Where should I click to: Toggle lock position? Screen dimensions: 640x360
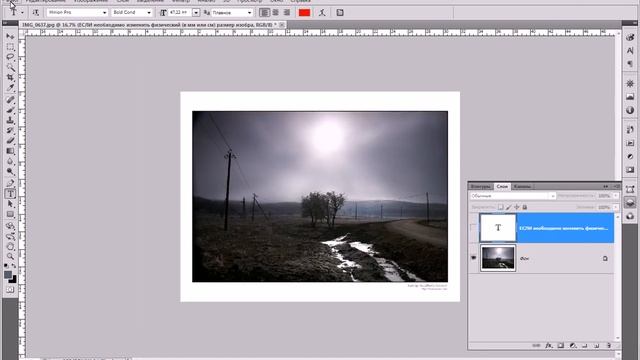click(517, 207)
